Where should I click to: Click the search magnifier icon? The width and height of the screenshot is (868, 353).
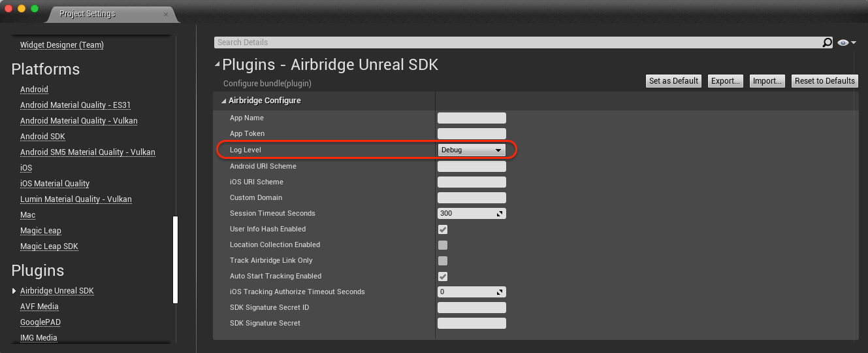(x=828, y=42)
